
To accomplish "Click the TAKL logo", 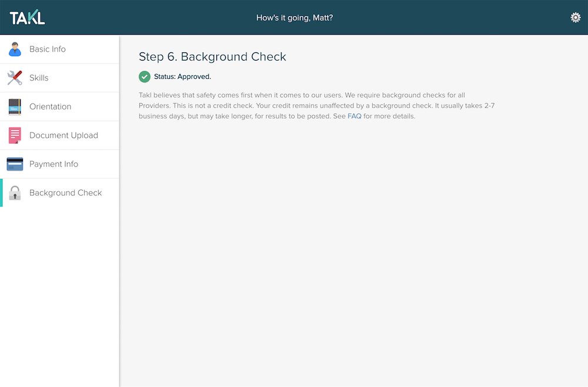I will [28, 17].
